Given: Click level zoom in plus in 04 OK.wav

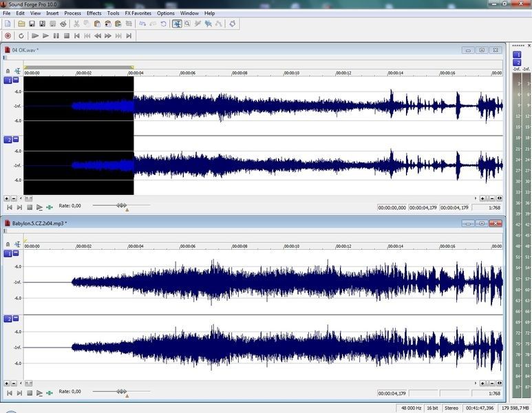Looking at the screenshot, I should click(x=6, y=198).
